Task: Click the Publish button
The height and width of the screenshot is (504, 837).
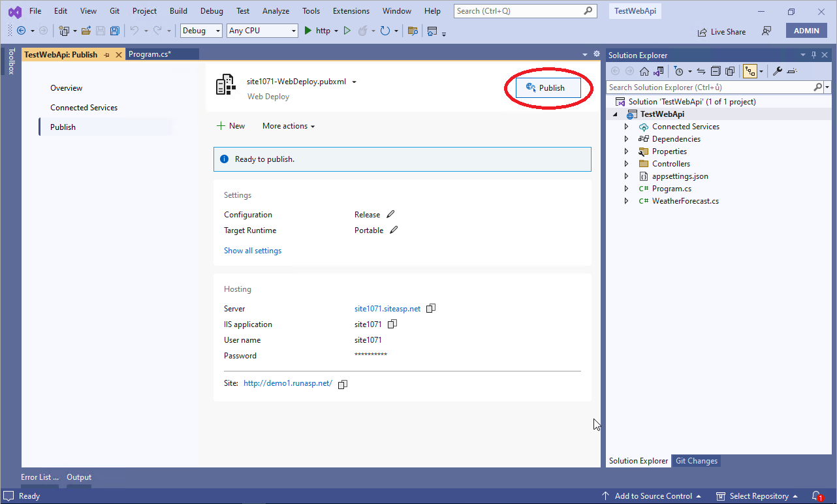Action: [x=548, y=88]
